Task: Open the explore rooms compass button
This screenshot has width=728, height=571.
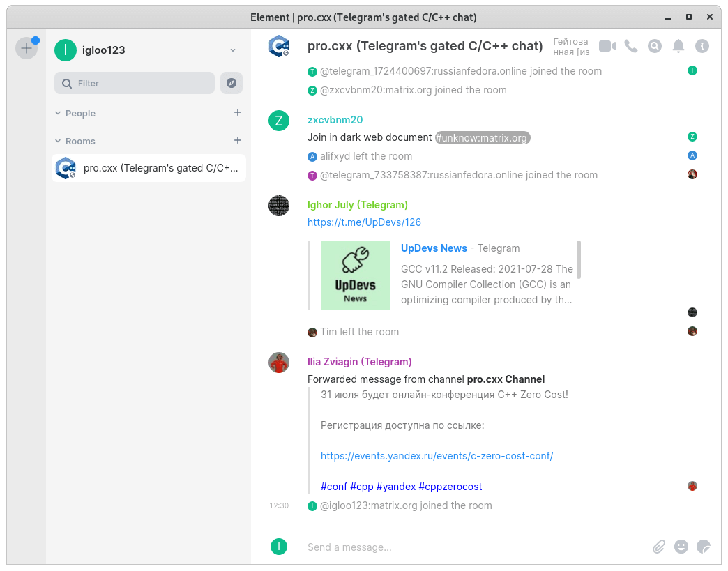Action: 232,83
